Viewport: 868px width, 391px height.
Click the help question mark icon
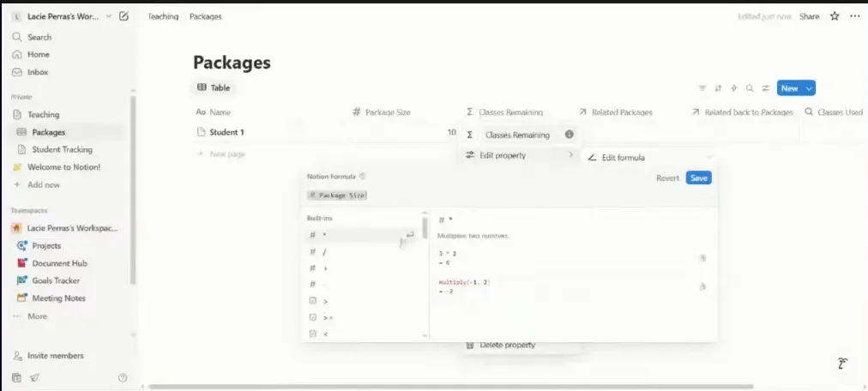pos(123,377)
